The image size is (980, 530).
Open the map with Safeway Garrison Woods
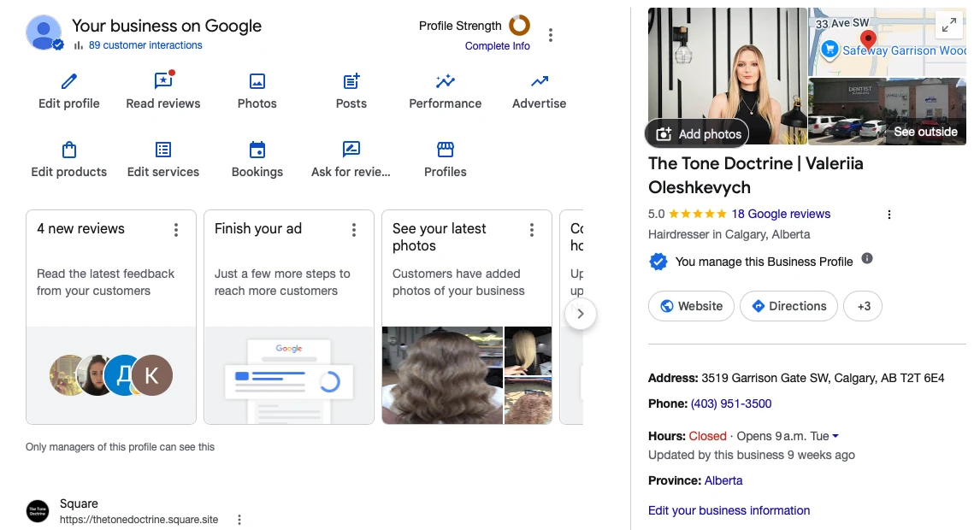point(888,42)
